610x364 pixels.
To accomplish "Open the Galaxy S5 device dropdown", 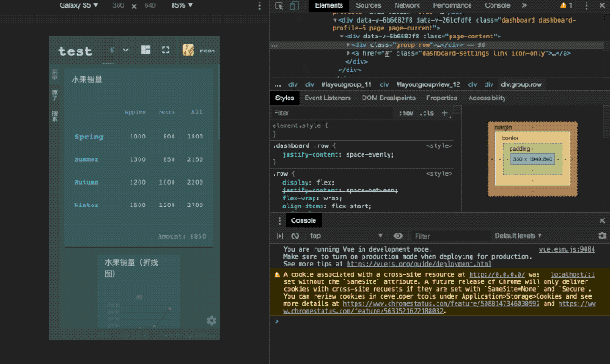I will (78, 6).
